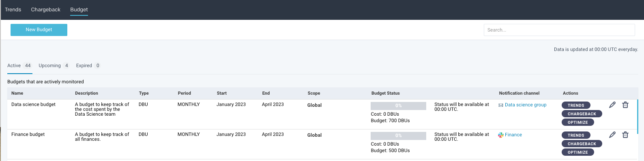Image resolution: width=644 pixels, height=161 pixels.
Task: Click the 'Data is updated at 00:00 UTC' note
Action: pos(596,49)
